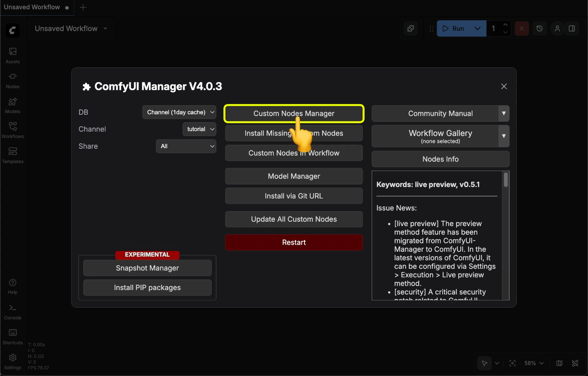This screenshot has height=376, width=588.
Task: Open the Custom Nodes Manager
Action: tap(294, 113)
